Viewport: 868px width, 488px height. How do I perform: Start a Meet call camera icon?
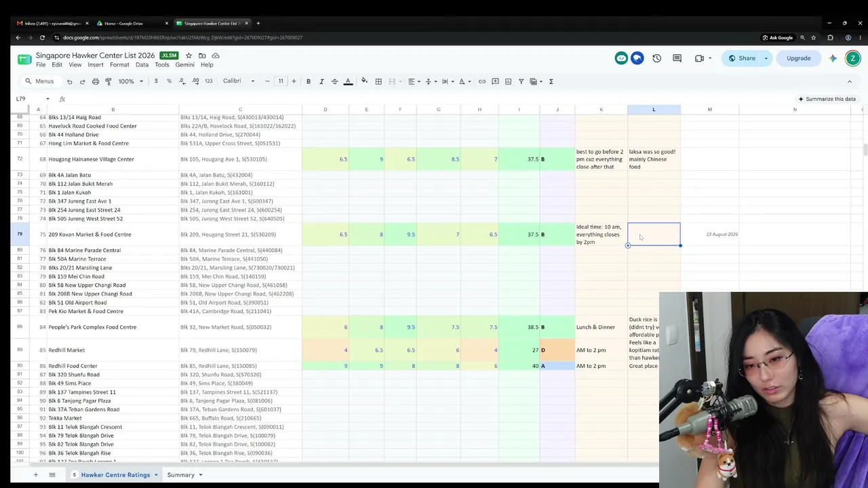(x=699, y=58)
